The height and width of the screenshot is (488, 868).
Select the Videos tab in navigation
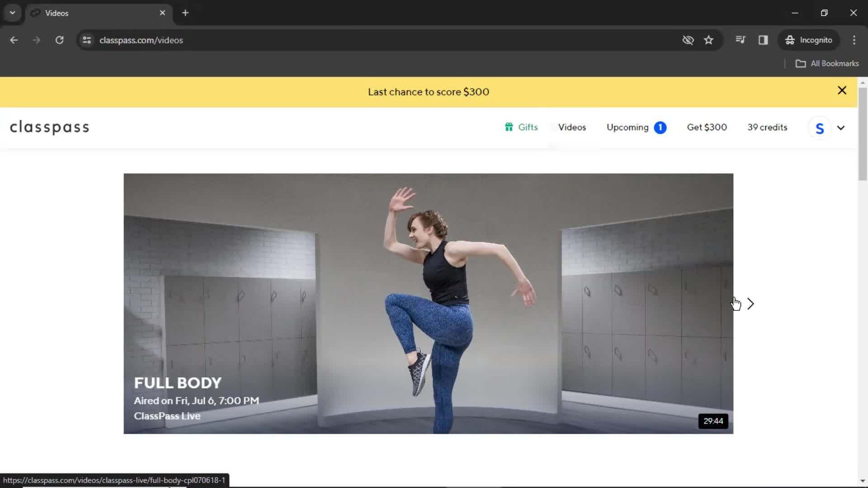click(572, 127)
